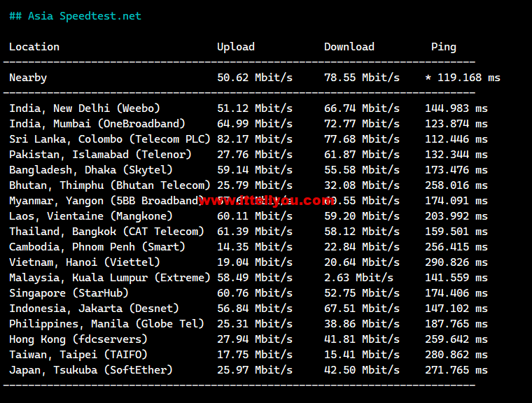Click Mumbai upload 64.99 Mbit/s
The height and width of the screenshot is (403, 532).
click(255, 124)
